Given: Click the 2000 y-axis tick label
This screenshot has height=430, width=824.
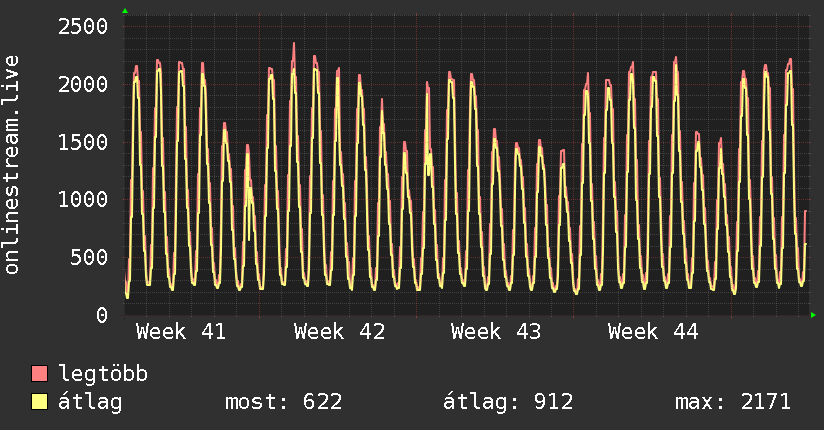Looking at the screenshot, I should coord(83,84).
